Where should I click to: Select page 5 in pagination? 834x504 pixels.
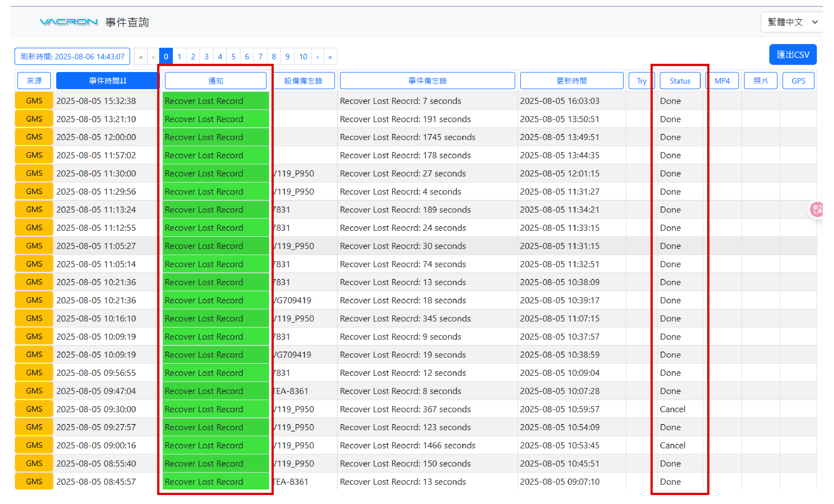pyautogui.click(x=234, y=56)
